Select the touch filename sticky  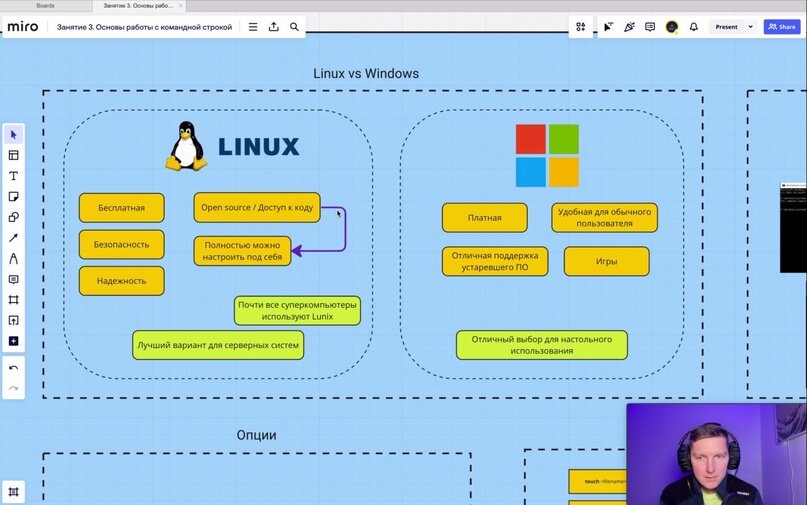point(598,481)
